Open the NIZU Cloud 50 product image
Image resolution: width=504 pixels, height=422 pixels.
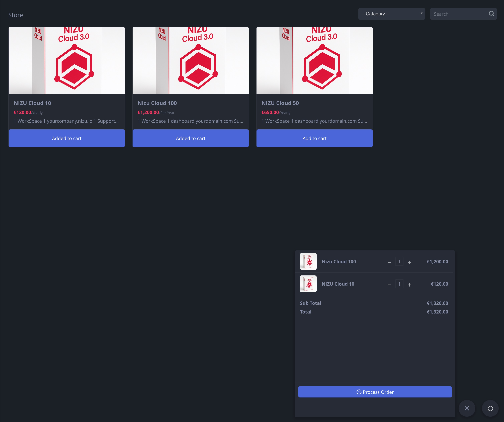tap(314, 60)
